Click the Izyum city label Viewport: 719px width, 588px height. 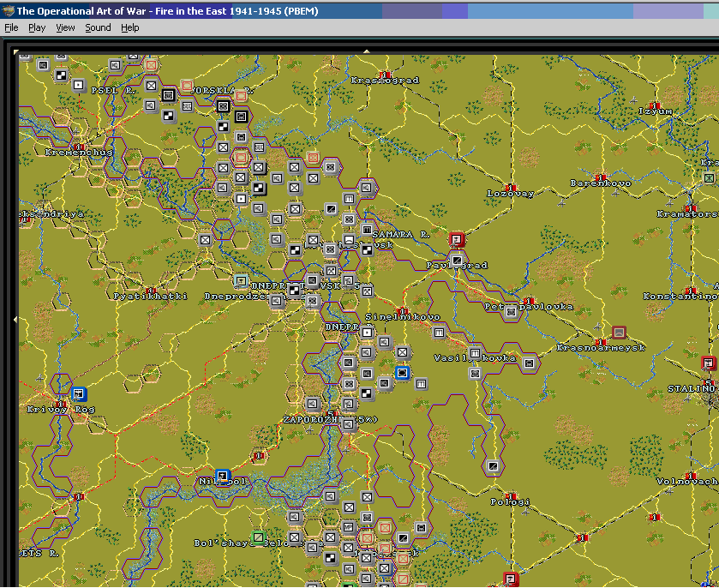[x=656, y=111]
